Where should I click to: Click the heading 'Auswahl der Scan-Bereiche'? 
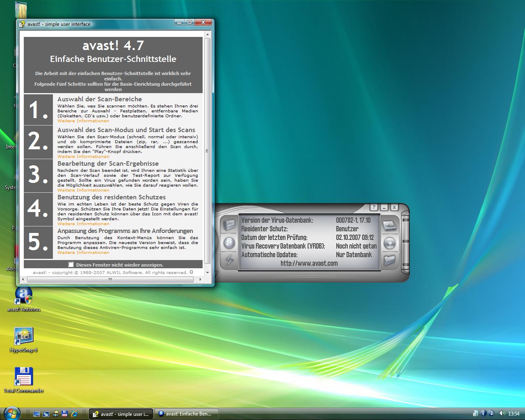coord(100,99)
